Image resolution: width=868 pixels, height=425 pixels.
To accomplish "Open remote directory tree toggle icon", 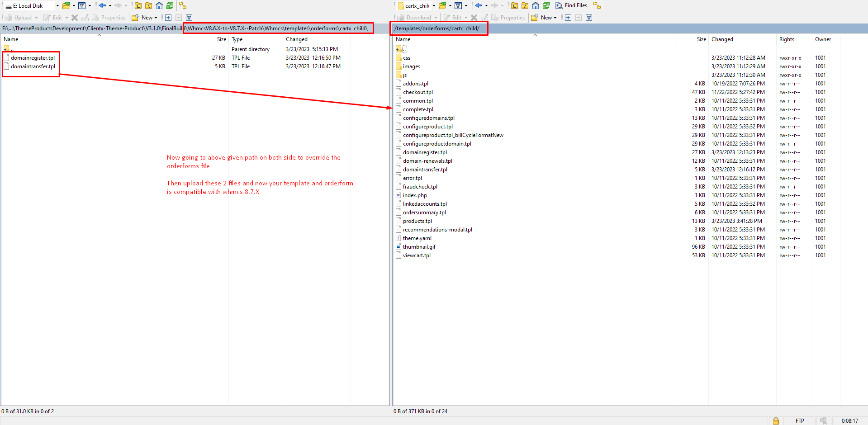I will point(597,5).
